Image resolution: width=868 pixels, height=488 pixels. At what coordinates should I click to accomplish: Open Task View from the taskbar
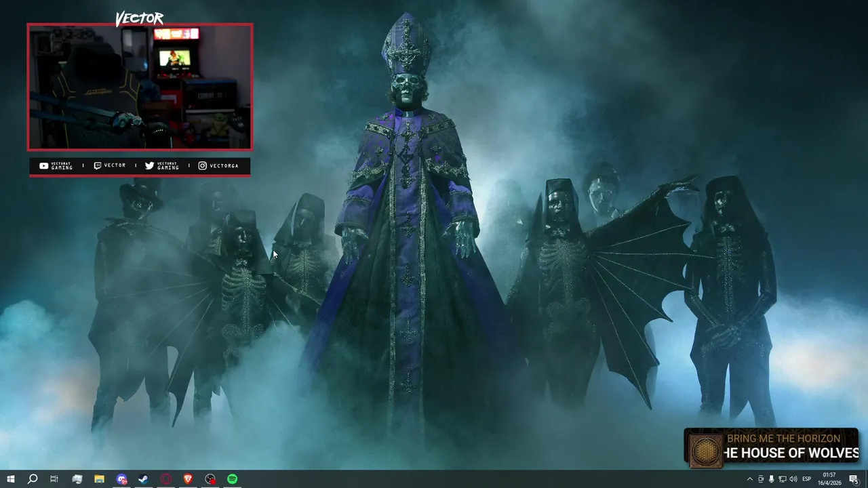click(54, 479)
